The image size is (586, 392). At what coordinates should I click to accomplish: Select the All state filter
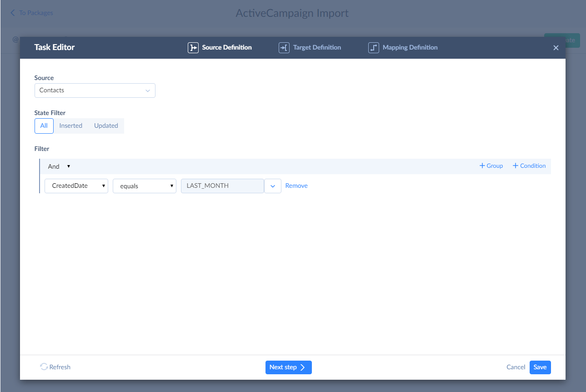44,126
